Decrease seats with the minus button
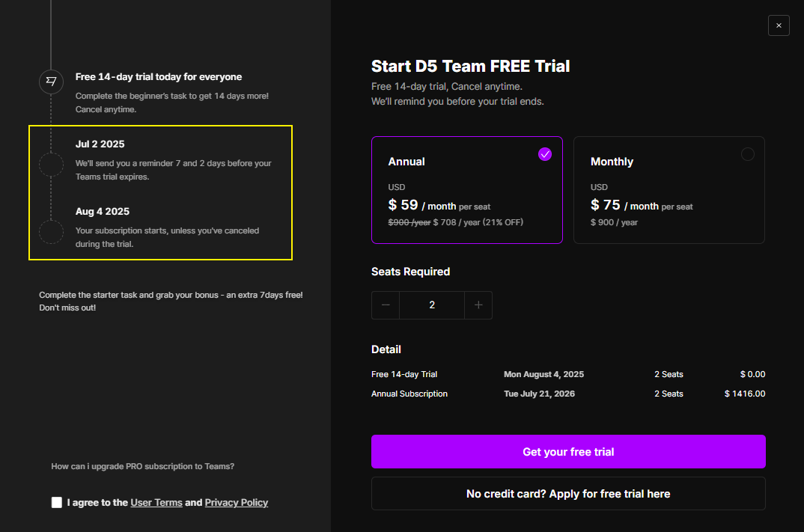The image size is (804, 532). [386, 305]
